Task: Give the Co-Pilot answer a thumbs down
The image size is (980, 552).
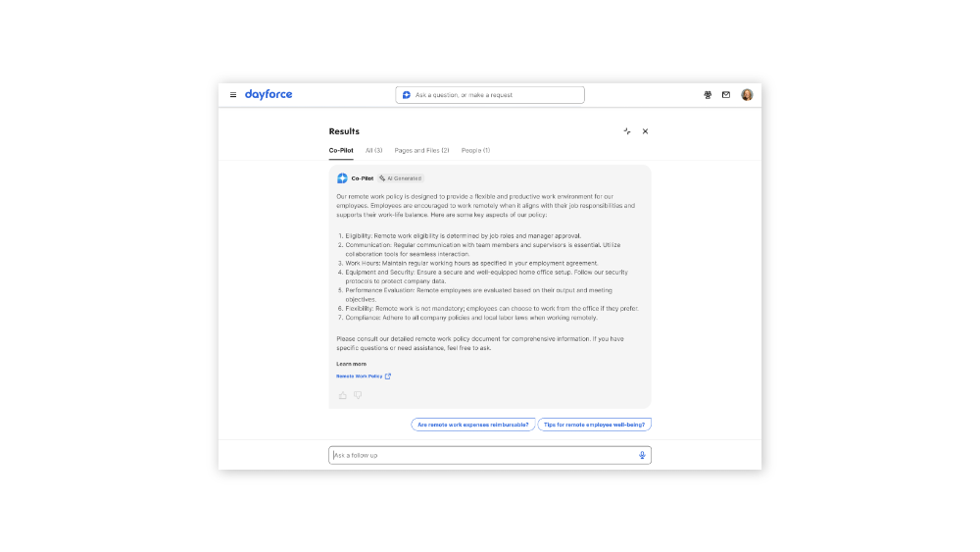Action: pos(358,395)
